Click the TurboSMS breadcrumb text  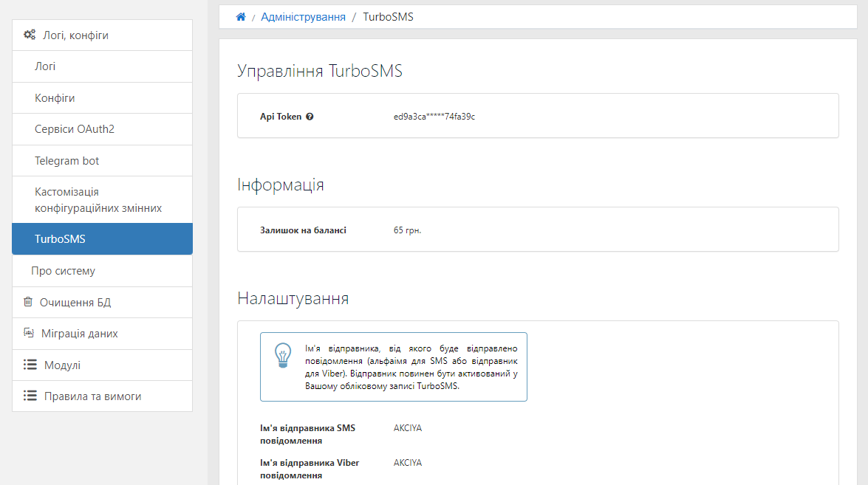point(388,17)
